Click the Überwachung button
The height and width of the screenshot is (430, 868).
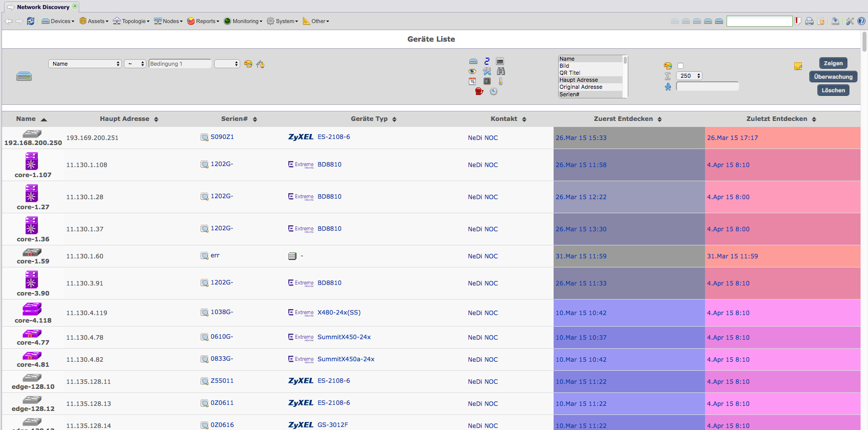click(x=833, y=77)
